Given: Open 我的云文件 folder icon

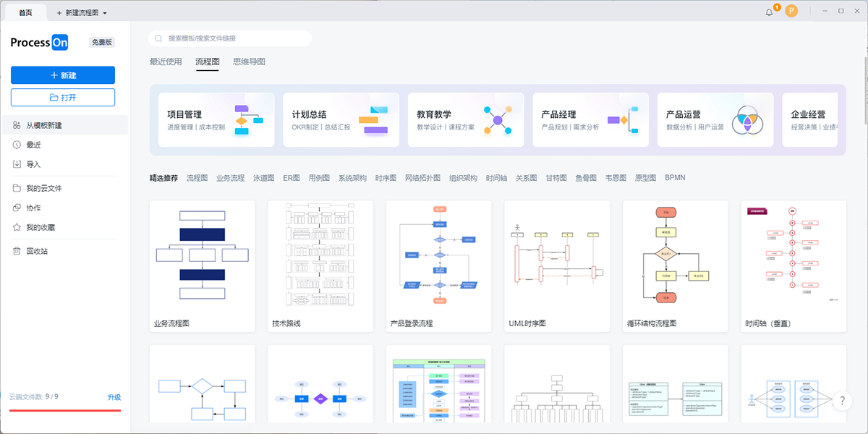Looking at the screenshot, I should (16, 188).
